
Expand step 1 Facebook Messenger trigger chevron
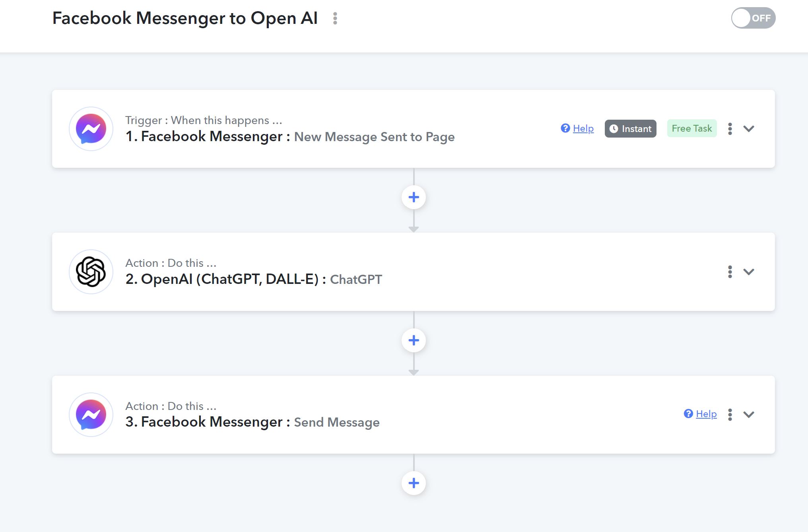pyautogui.click(x=749, y=129)
